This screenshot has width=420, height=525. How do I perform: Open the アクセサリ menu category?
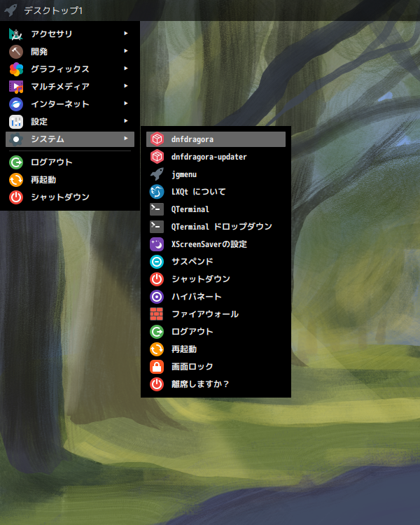[x=70, y=34]
